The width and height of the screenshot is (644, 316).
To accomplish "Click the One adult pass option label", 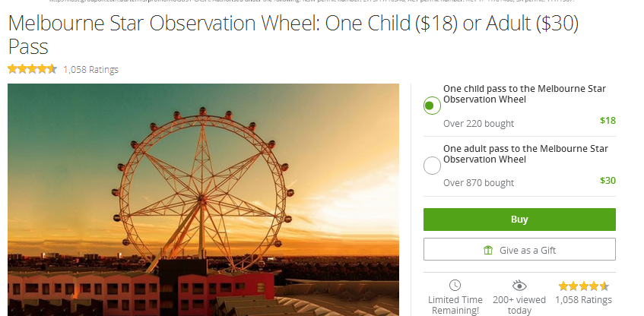I will click(x=525, y=154).
